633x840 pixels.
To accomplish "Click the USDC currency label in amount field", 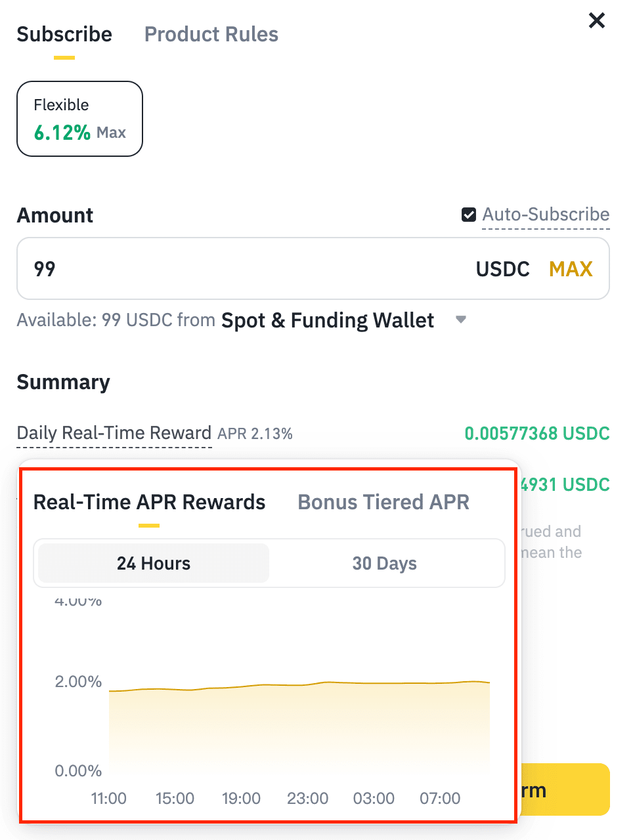I will [502, 269].
